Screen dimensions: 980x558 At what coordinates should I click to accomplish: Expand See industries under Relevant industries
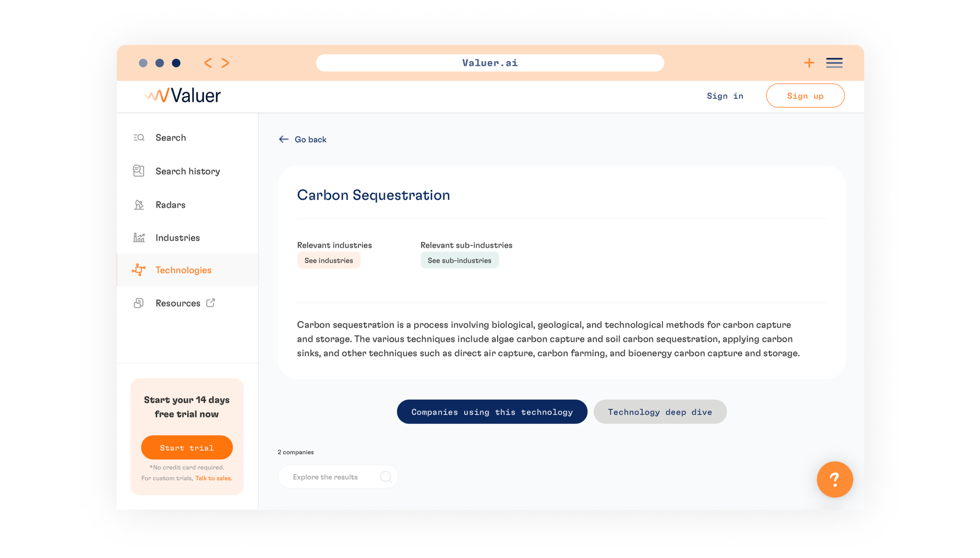pos(329,260)
